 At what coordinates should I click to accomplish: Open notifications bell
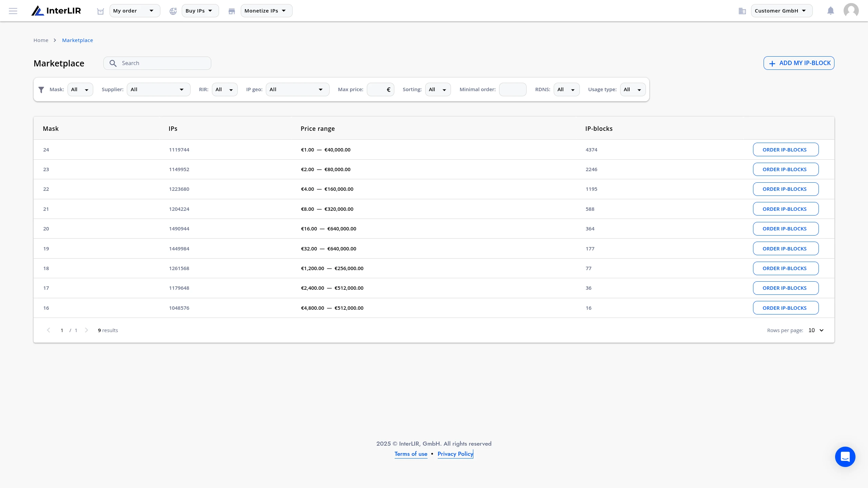click(831, 11)
